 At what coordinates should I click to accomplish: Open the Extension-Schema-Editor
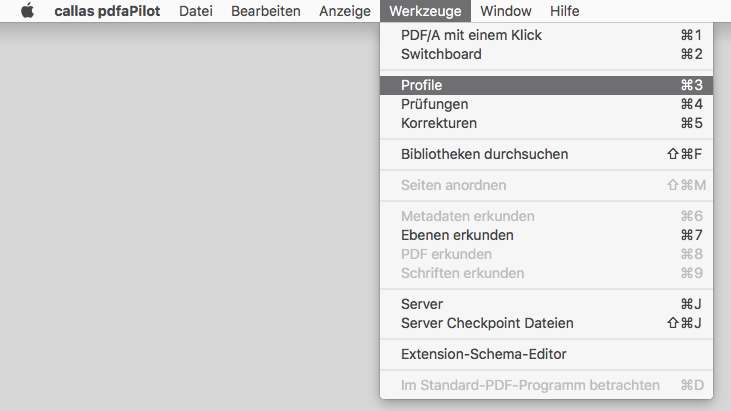pyautogui.click(x=546, y=354)
